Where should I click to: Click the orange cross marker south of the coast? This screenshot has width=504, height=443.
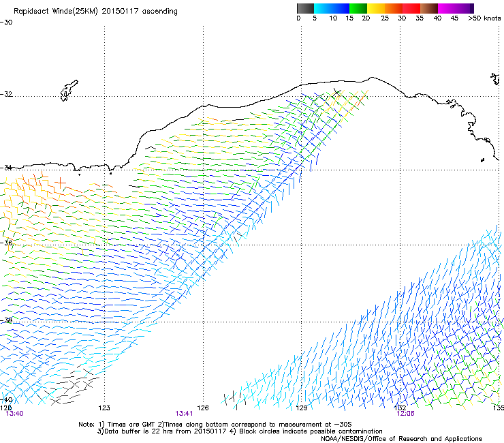[x=60, y=183]
